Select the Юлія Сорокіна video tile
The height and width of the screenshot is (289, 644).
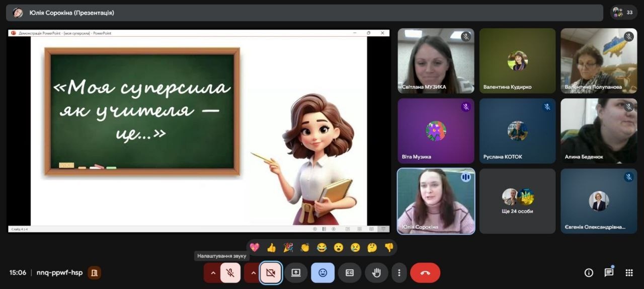point(436,201)
